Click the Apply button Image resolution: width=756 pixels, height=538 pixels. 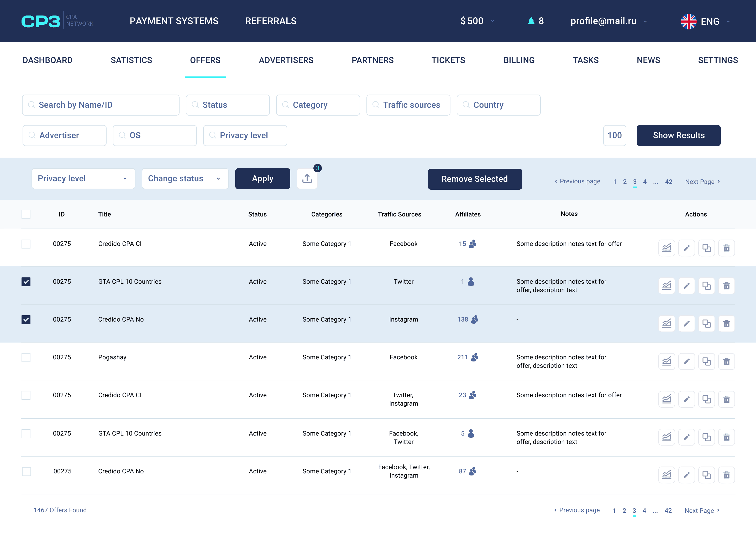pyautogui.click(x=262, y=179)
